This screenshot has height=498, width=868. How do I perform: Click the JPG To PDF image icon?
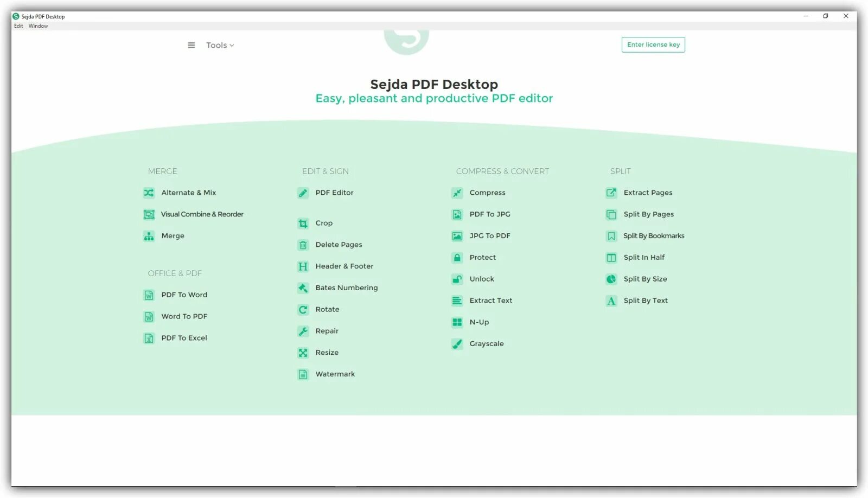click(x=457, y=236)
